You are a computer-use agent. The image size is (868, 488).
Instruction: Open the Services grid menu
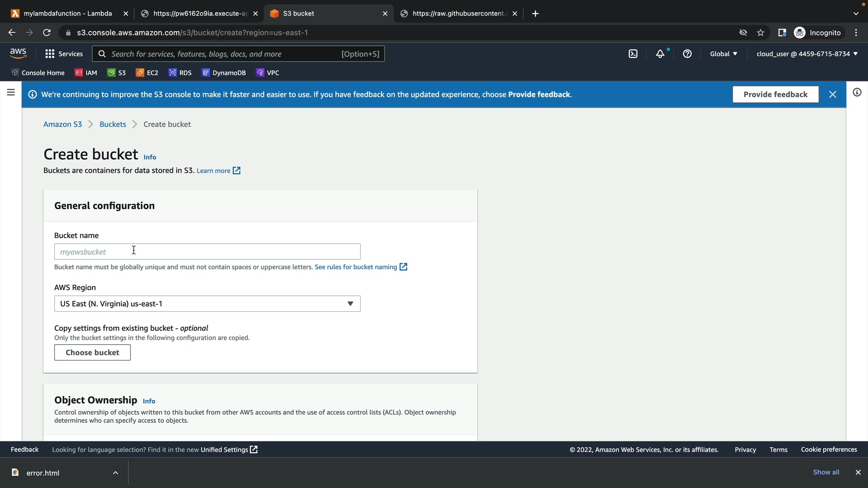point(64,54)
